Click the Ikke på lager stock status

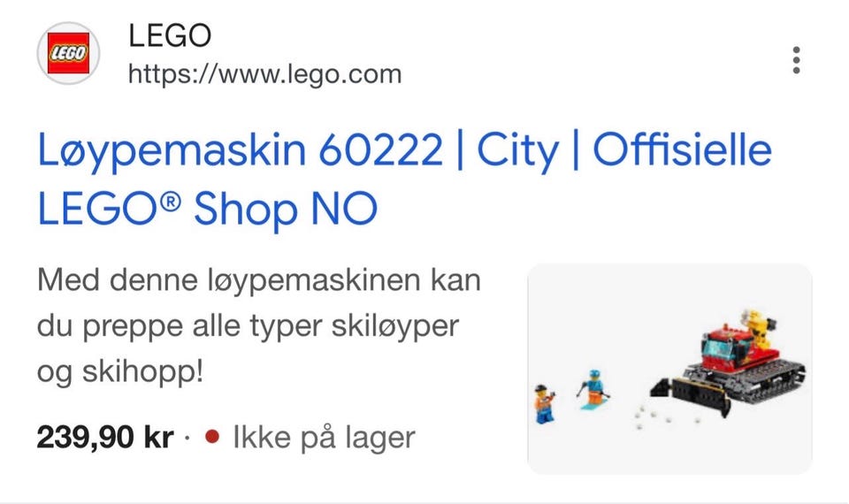click(324, 437)
